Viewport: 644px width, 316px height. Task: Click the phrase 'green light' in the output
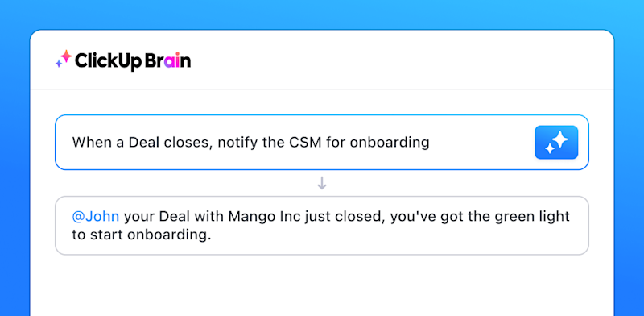pos(532,217)
